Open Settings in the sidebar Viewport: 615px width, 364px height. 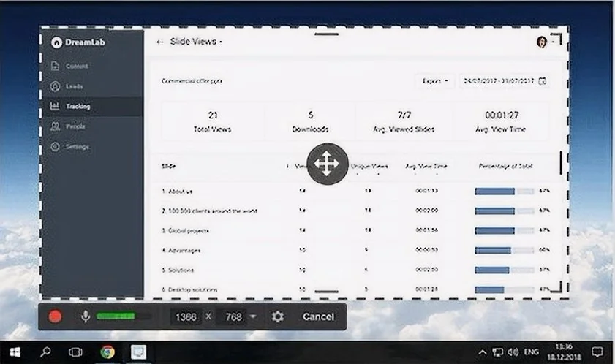(78, 147)
